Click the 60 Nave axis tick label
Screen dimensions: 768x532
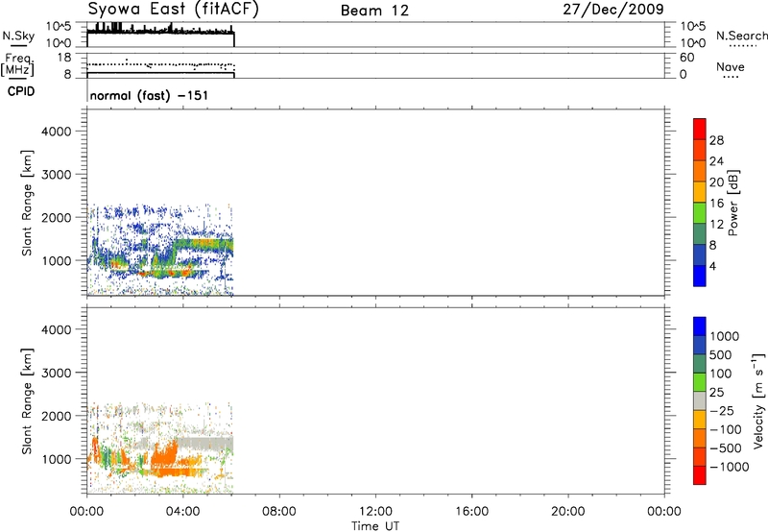pos(686,58)
